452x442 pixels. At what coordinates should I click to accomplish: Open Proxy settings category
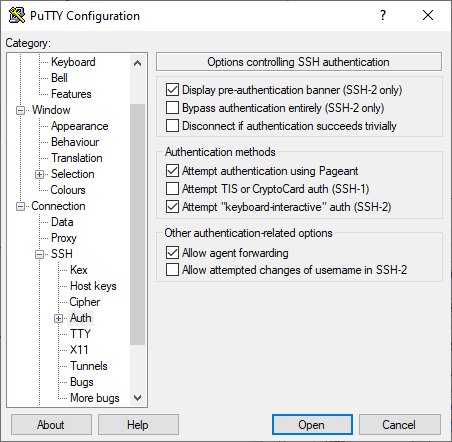(x=64, y=238)
